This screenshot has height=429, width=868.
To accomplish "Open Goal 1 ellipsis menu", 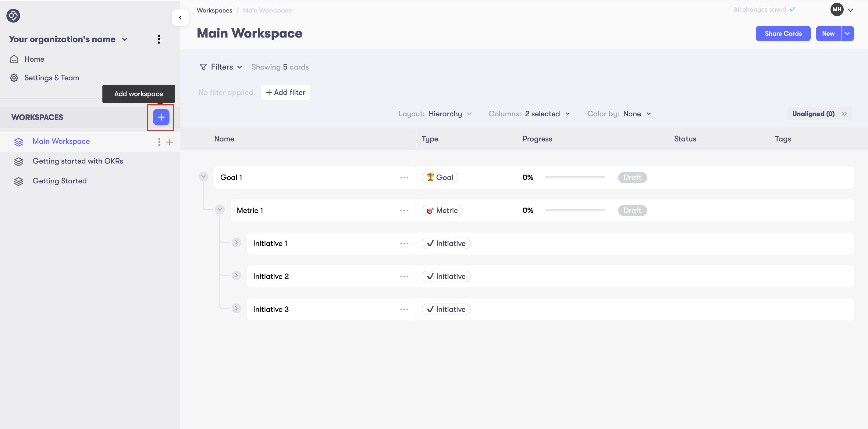I will click(404, 177).
